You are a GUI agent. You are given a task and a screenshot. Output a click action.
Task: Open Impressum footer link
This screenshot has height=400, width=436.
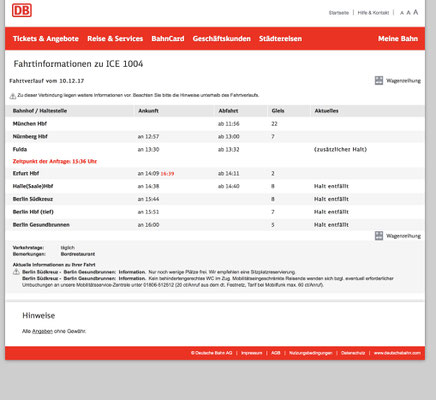(x=252, y=353)
